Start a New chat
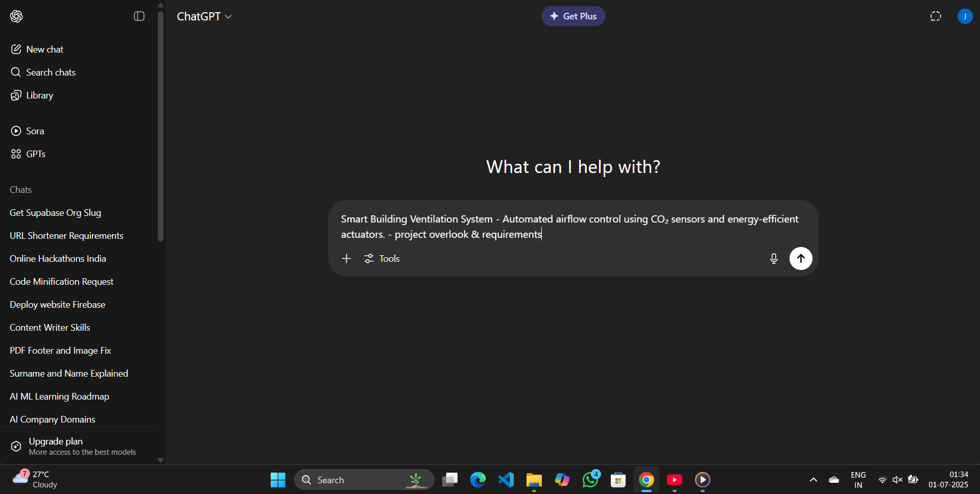Image resolution: width=980 pixels, height=494 pixels. tap(78, 50)
